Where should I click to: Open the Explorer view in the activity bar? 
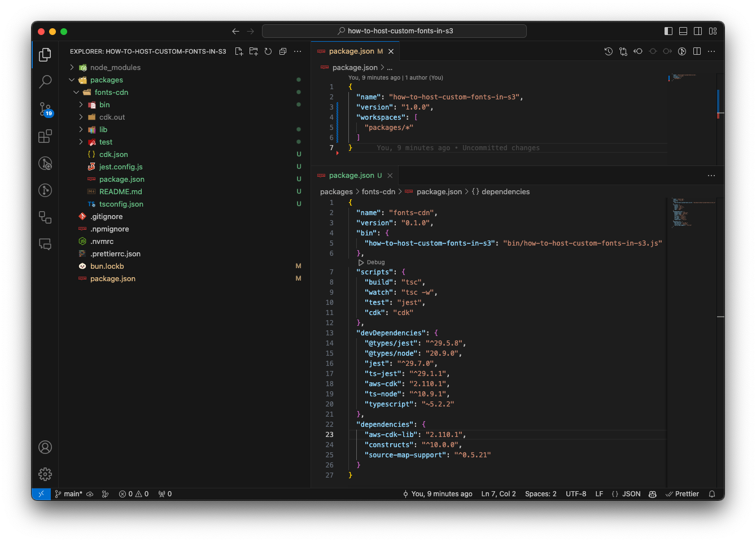(x=45, y=55)
